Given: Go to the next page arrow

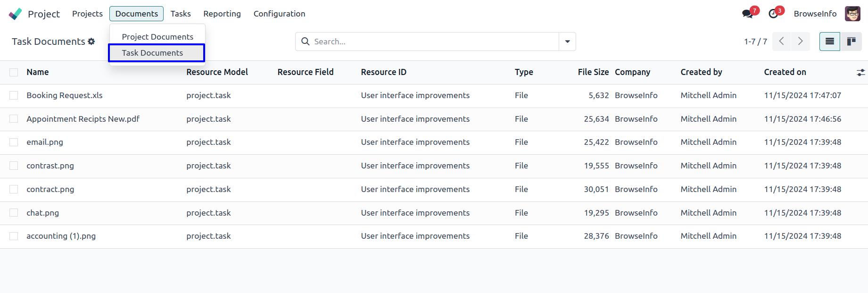Looking at the screenshot, I should click(x=800, y=42).
